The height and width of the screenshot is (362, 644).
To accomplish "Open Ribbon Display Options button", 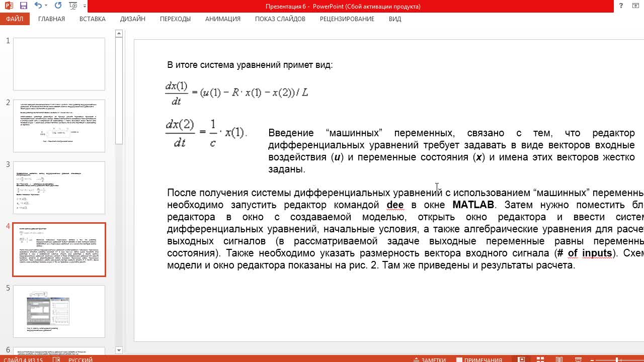I will (x=636, y=6).
